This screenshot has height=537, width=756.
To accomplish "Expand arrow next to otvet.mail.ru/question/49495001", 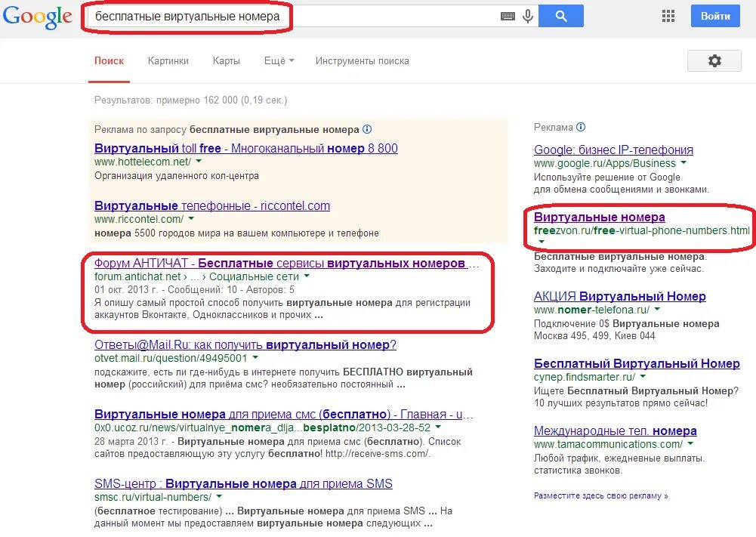I will pos(255,358).
